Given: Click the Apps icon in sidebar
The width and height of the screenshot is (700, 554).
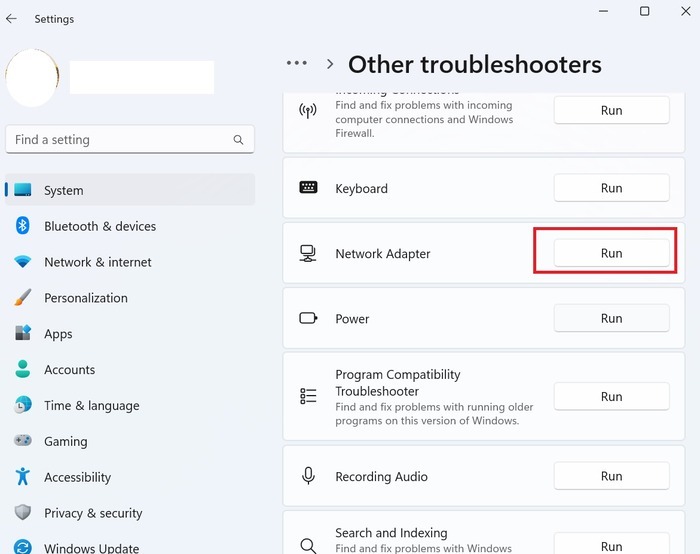Looking at the screenshot, I should click(x=23, y=333).
